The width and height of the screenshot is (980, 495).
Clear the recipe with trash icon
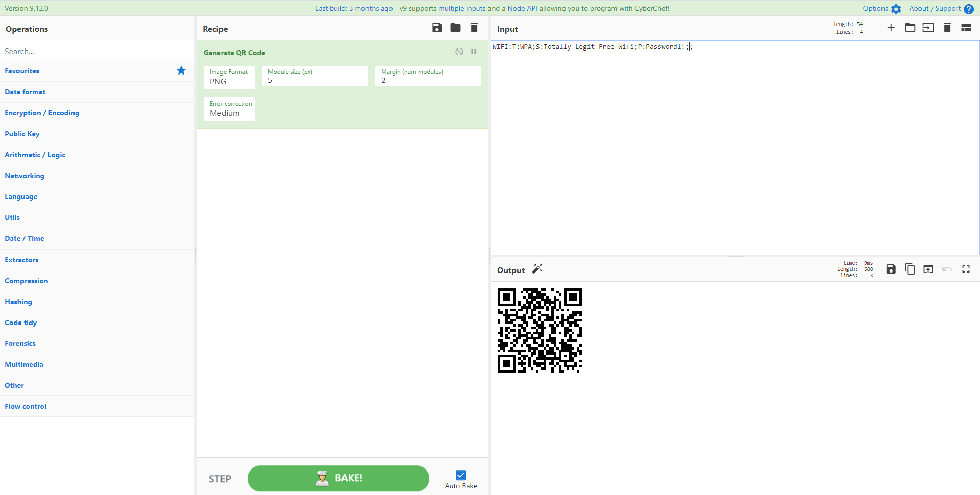click(474, 28)
